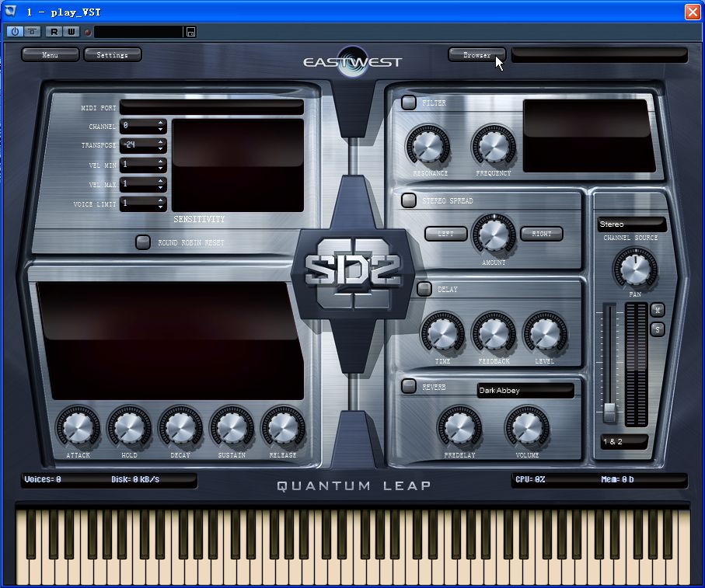Click the Filter Resonance knob

(x=428, y=145)
